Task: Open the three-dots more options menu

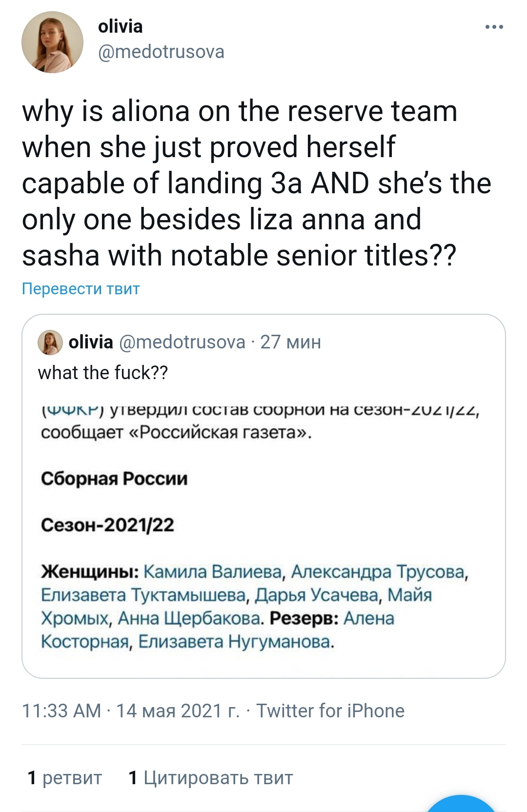Action: coord(494,27)
